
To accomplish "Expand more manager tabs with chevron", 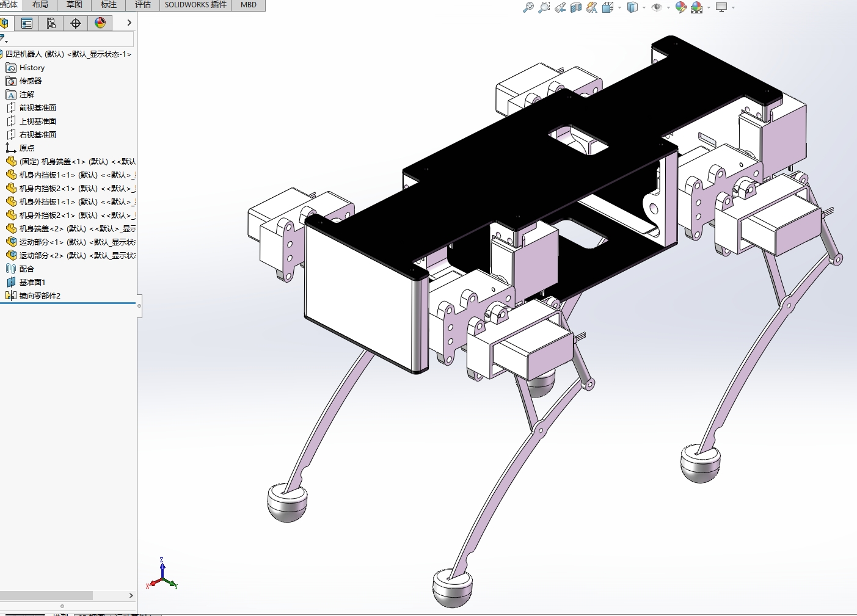I will [129, 23].
